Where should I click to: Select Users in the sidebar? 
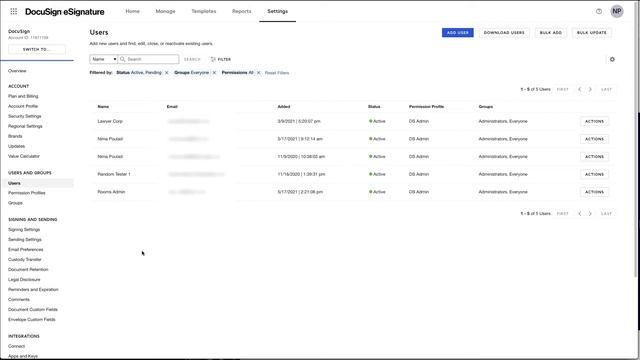pos(14,183)
